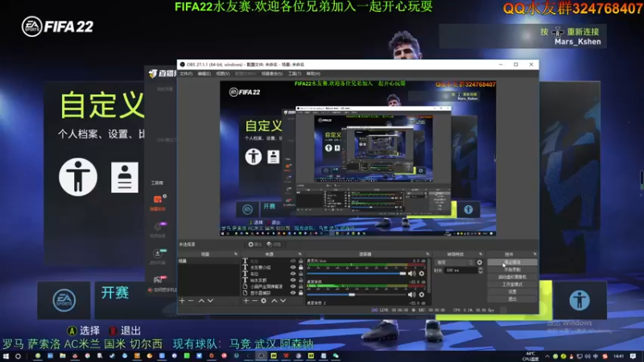Open the transition properties gear next to 渐变
This screenshot has width=644, height=362.
click(x=479, y=262)
